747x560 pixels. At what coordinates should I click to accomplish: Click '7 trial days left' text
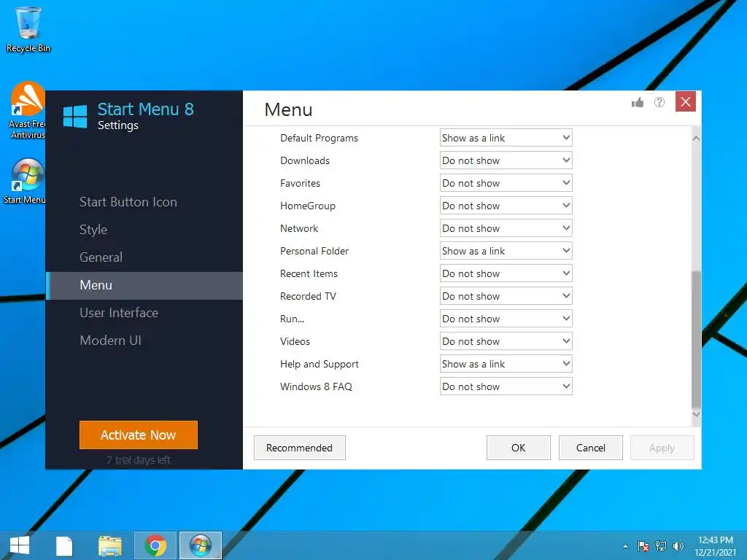[139, 460]
